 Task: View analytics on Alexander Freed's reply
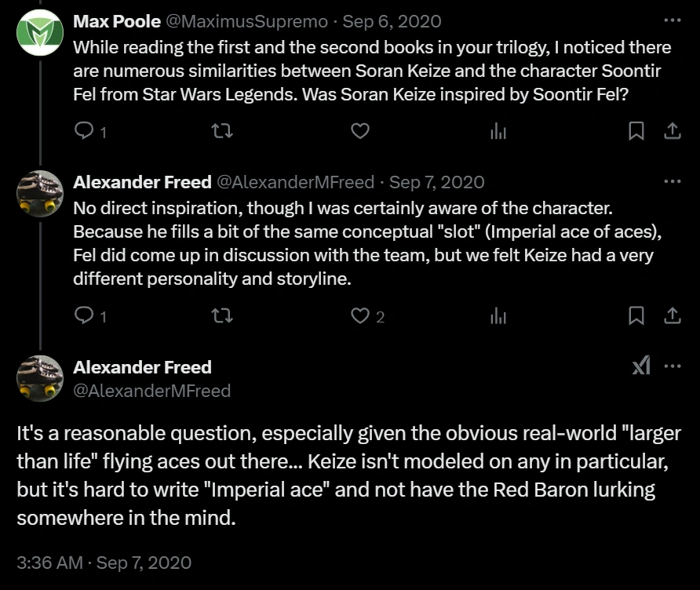pos(498,315)
